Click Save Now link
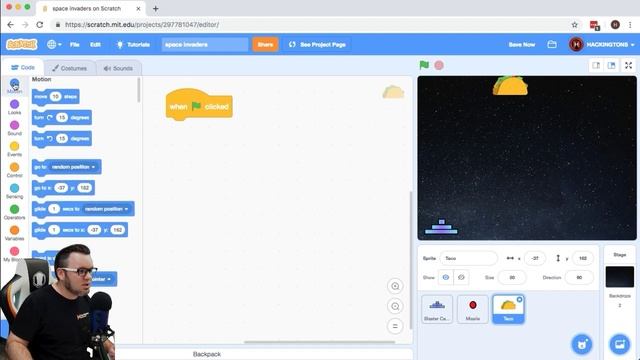 click(x=522, y=44)
